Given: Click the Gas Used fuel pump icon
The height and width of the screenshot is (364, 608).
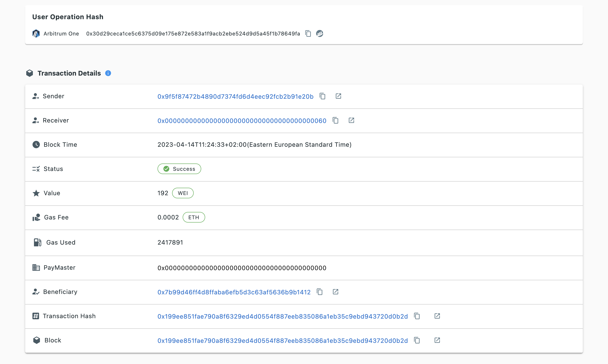Looking at the screenshot, I should (37, 243).
